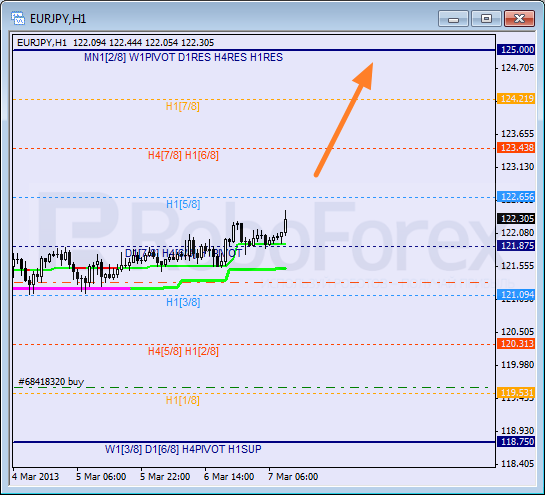The width and height of the screenshot is (545, 495).
Task: Click the #68418320 buy order line label
Action: [x=51, y=382]
